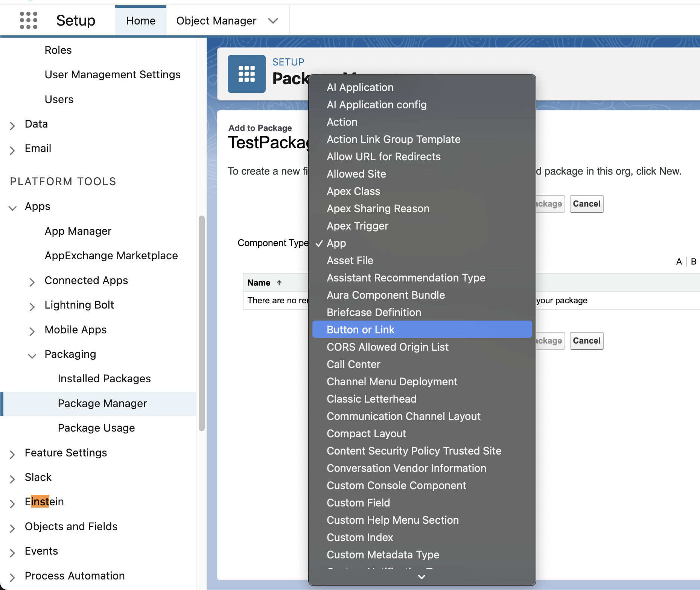
Task: Collapse the Apps section
Action: (x=12, y=208)
